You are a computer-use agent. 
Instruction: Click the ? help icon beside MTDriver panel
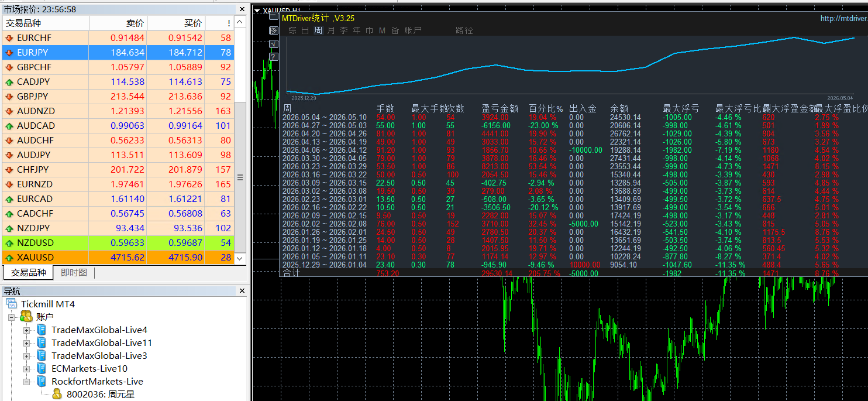pyautogui.click(x=273, y=57)
